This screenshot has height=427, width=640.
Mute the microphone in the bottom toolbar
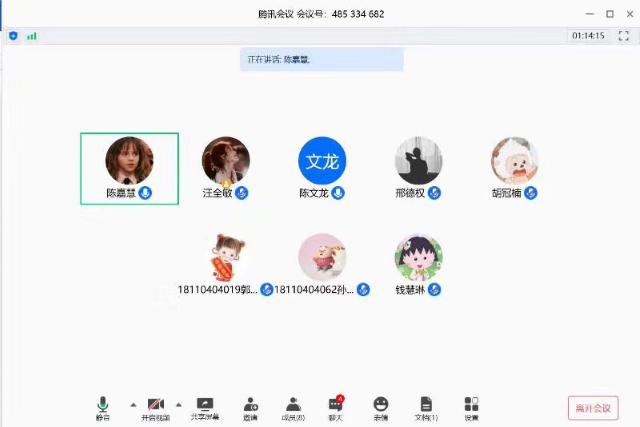[102, 405]
